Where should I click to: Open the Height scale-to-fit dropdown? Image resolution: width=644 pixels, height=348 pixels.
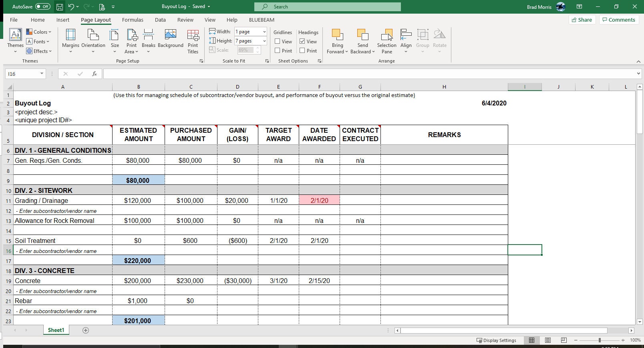tap(264, 41)
